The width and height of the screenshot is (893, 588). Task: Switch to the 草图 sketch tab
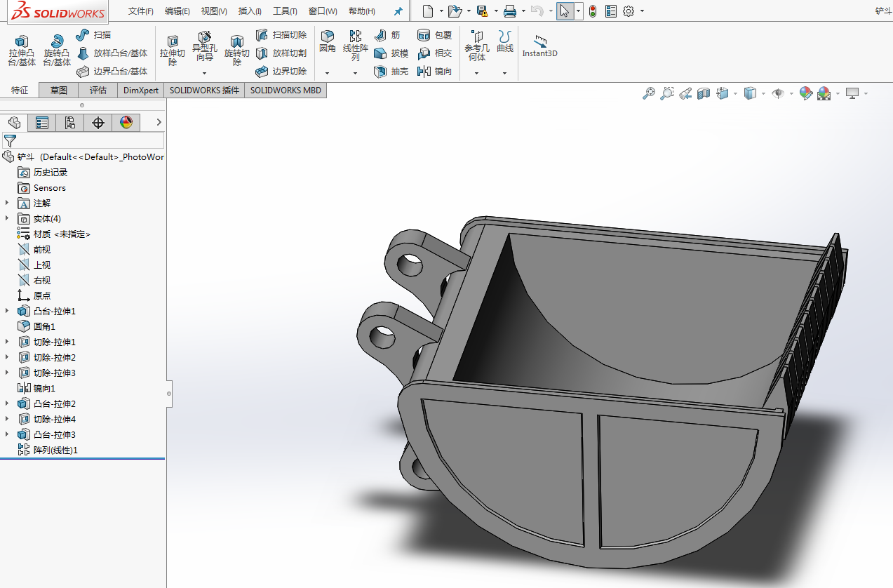59,90
